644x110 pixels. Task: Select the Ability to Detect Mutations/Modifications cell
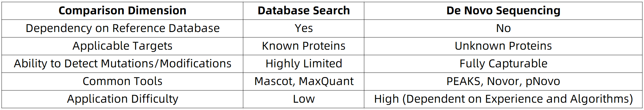[122, 64]
